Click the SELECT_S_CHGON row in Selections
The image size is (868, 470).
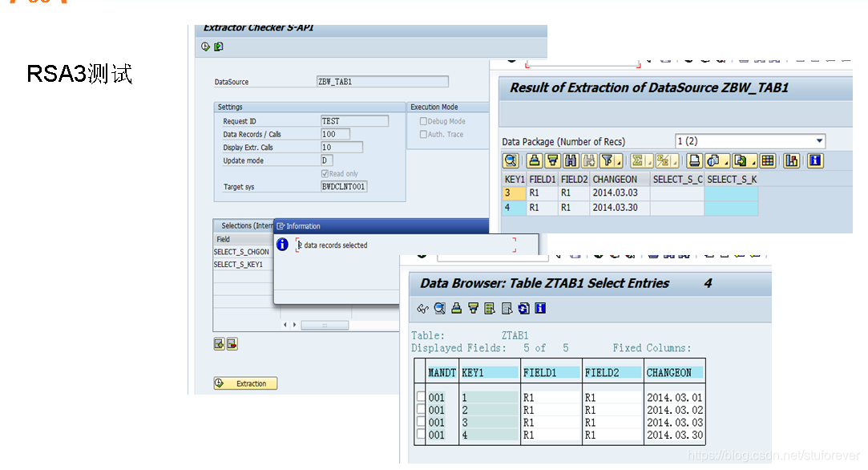pyautogui.click(x=243, y=252)
